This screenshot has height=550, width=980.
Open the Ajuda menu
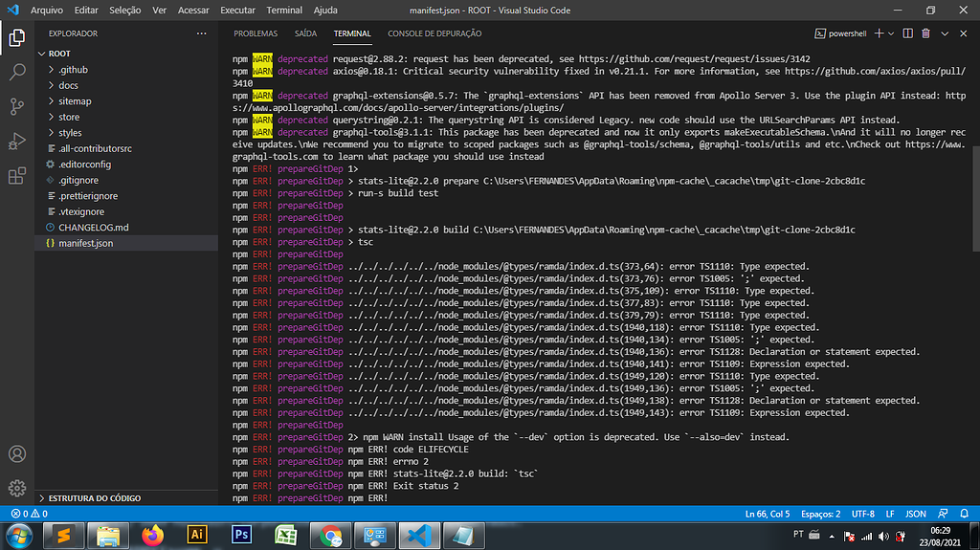click(x=325, y=10)
